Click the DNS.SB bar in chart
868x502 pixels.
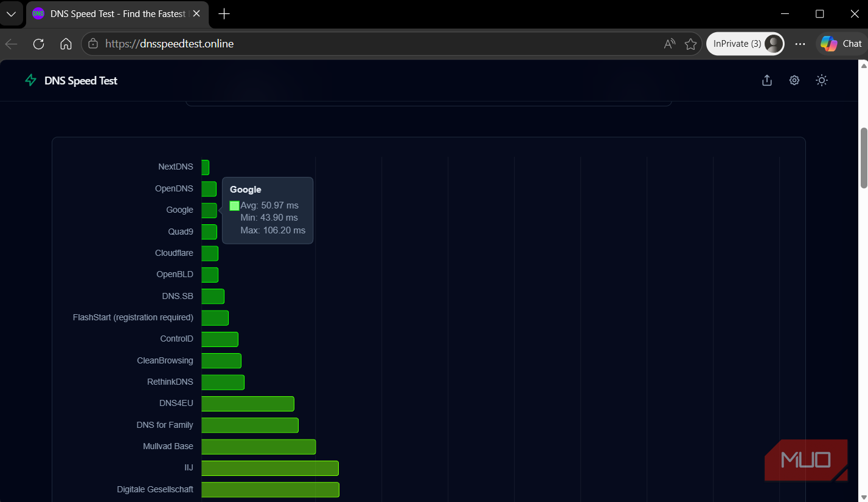213,296
